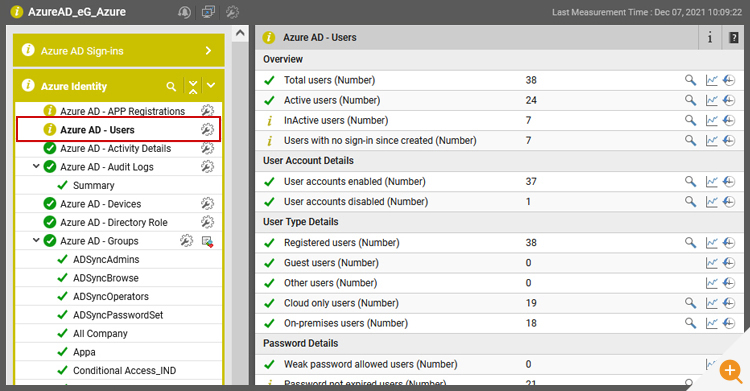Select Azure AD - Devices test
Image resolution: width=750 pixels, height=391 pixels.
click(100, 204)
